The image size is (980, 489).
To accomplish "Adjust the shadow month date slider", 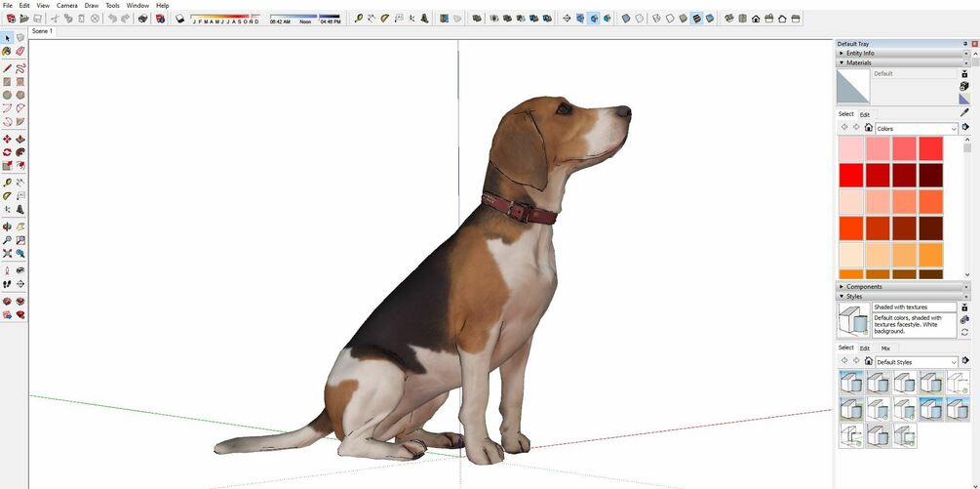I will [225, 19].
